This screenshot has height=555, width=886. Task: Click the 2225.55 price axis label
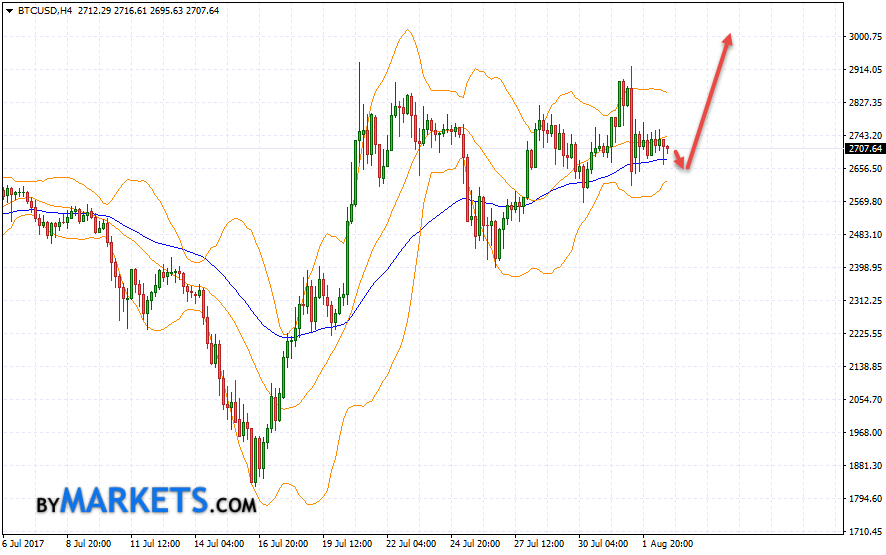coord(864,333)
